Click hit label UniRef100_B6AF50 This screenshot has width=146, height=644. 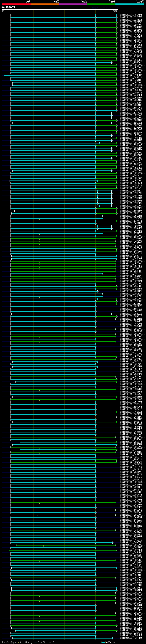pos(131,543)
